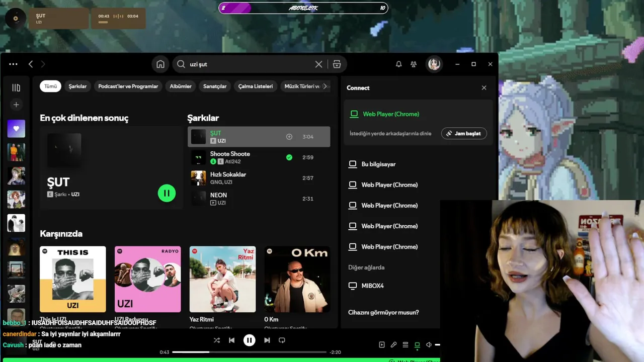Add ŞUT to Liked Songs
The image size is (644, 362).
tap(289, 137)
